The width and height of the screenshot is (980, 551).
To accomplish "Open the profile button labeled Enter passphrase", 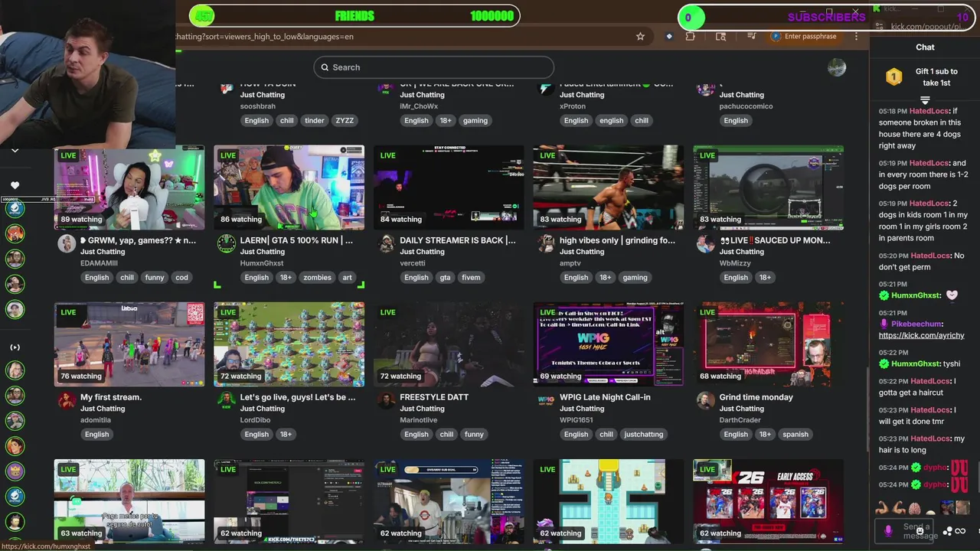I will coord(804,36).
